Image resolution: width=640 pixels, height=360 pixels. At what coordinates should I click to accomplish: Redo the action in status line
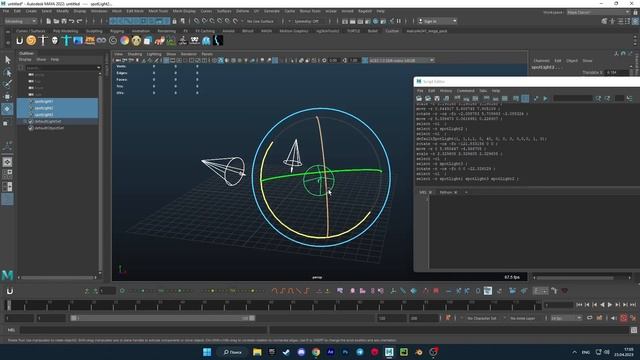[79, 21]
